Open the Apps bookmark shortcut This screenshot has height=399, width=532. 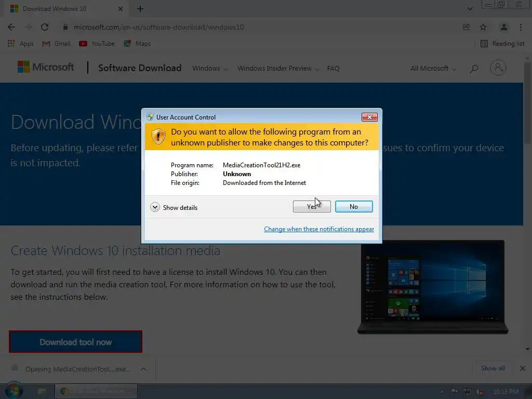pos(20,44)
